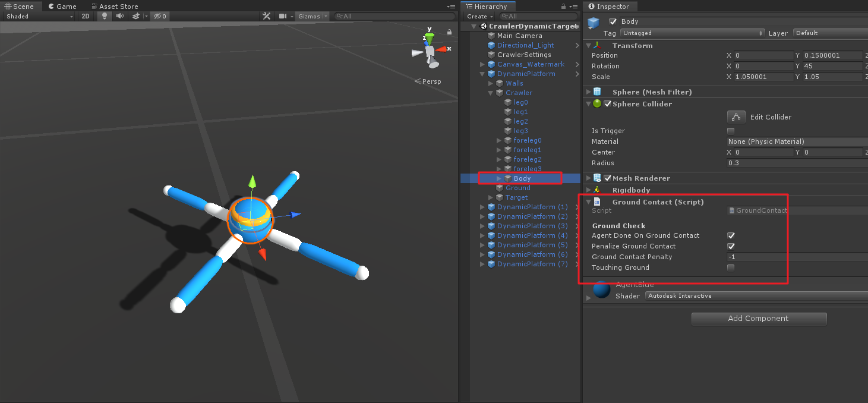The height and width of the screenshot is (403, 868).
Task: Collapse the Crawler tree item
Action: click(x=491, y=93)
